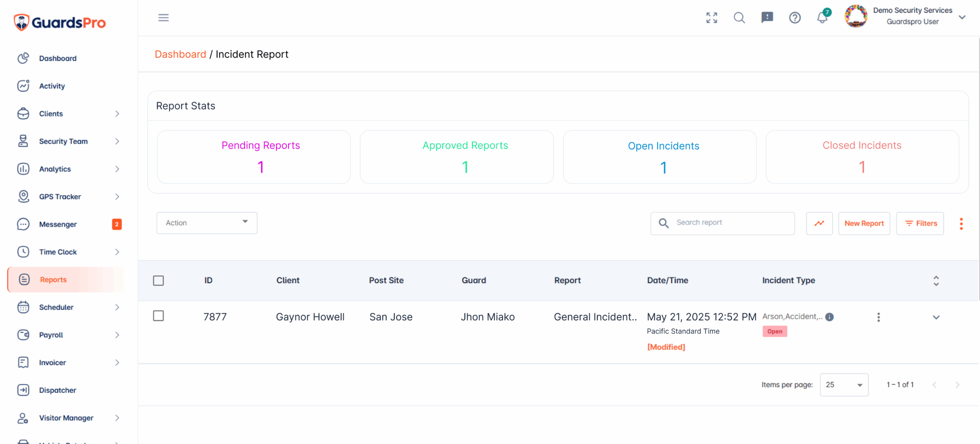Toggle the table header sort arrows
Screen dimensions: 980x444
click(x=936, y=281)
